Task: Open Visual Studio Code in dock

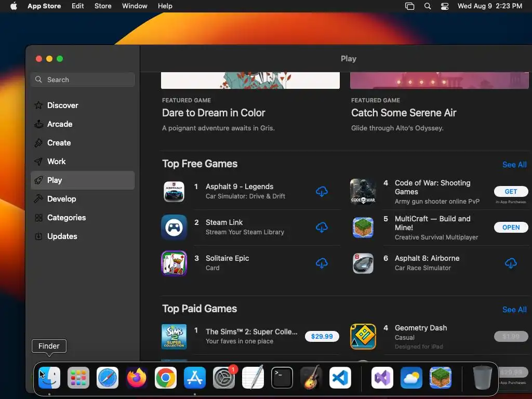Action: coord(340,377)
